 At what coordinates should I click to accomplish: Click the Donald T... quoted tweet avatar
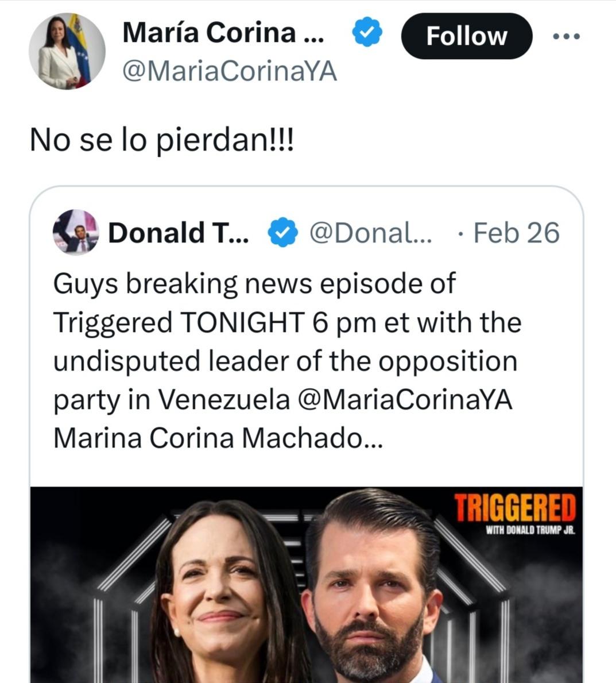click(76, 232)
